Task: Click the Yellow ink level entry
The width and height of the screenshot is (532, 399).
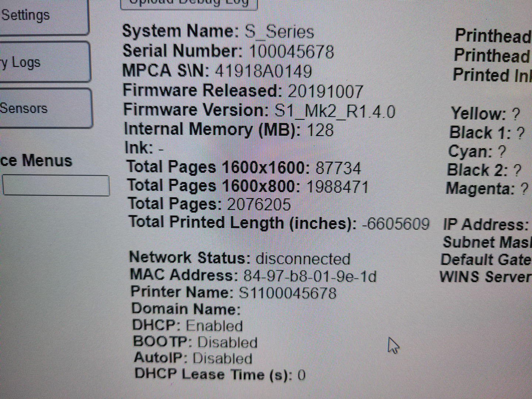Action: pyautogui.click(x=485, y=113)
